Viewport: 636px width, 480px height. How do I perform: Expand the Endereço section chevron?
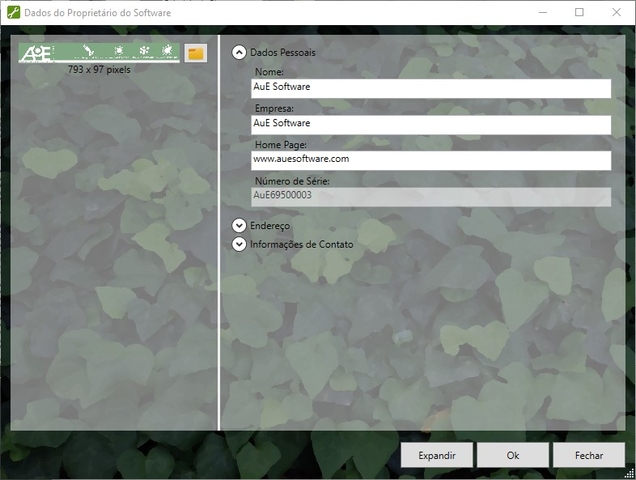click(239, 227)
